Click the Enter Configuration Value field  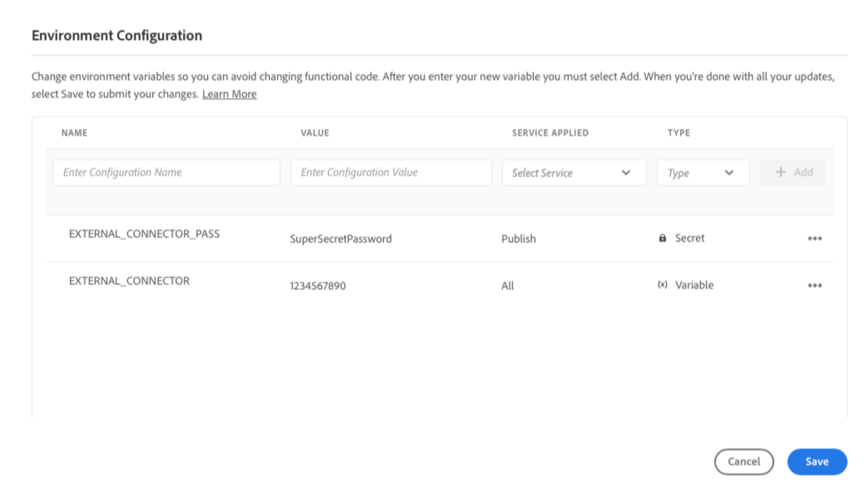390,172
